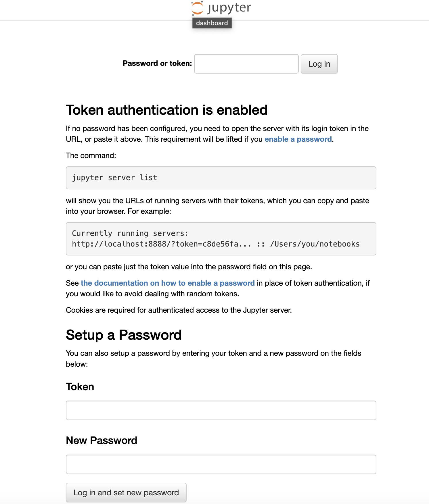Click the Setup a Password heading

click(x=124, y=334)
